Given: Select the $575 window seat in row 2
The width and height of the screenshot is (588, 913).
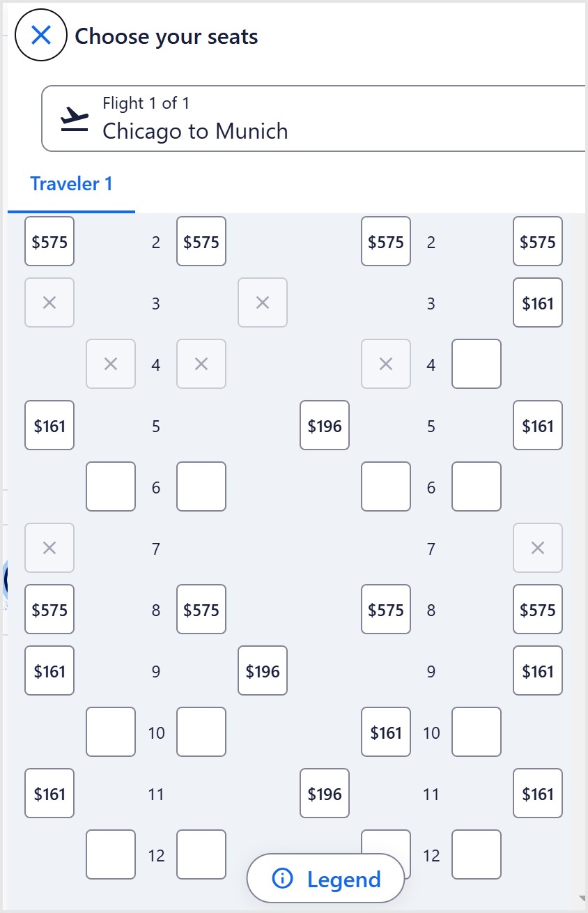Looking at the screenshot, I should pos(49,242).
